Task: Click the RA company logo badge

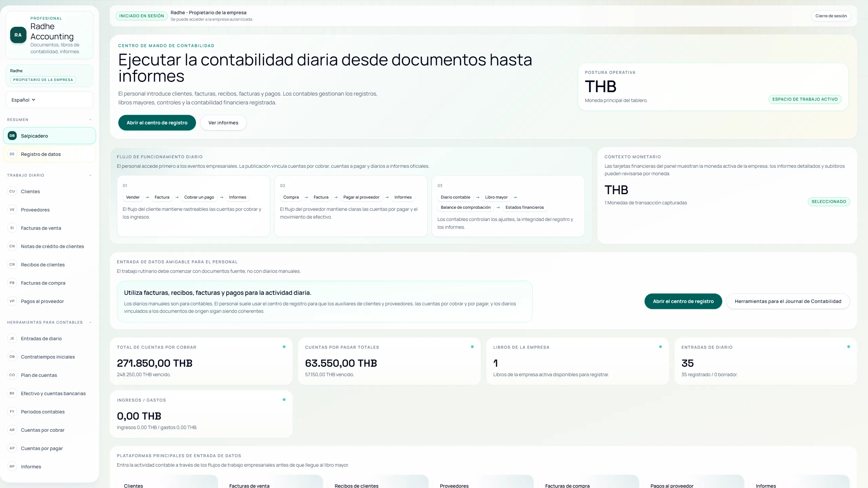Action: pos(18,35)
